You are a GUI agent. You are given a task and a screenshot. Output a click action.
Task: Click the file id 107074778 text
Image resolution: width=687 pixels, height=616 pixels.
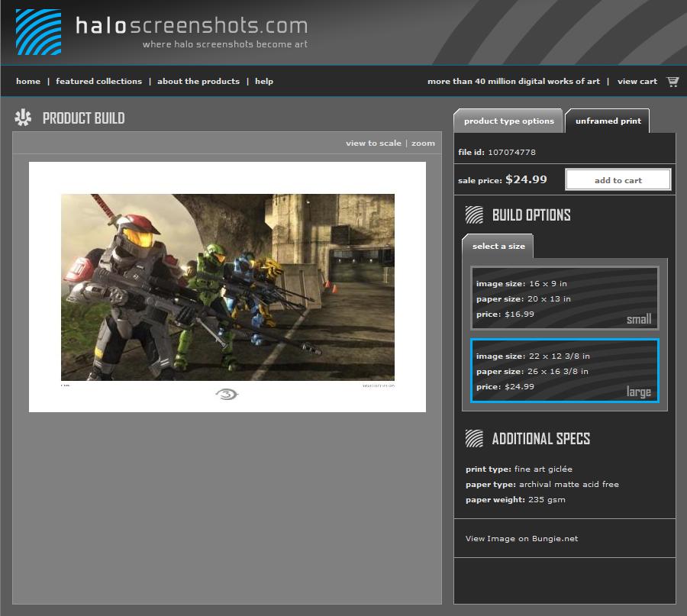click(496, 152)
